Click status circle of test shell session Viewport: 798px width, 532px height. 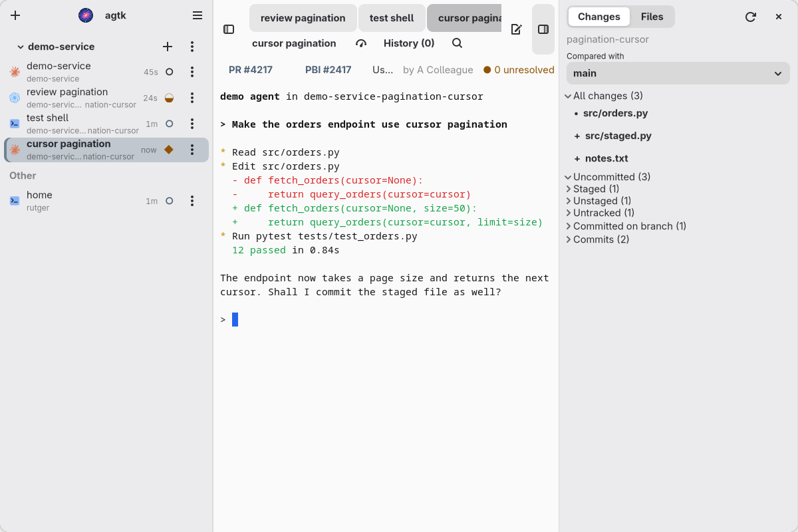coord(169,124)
